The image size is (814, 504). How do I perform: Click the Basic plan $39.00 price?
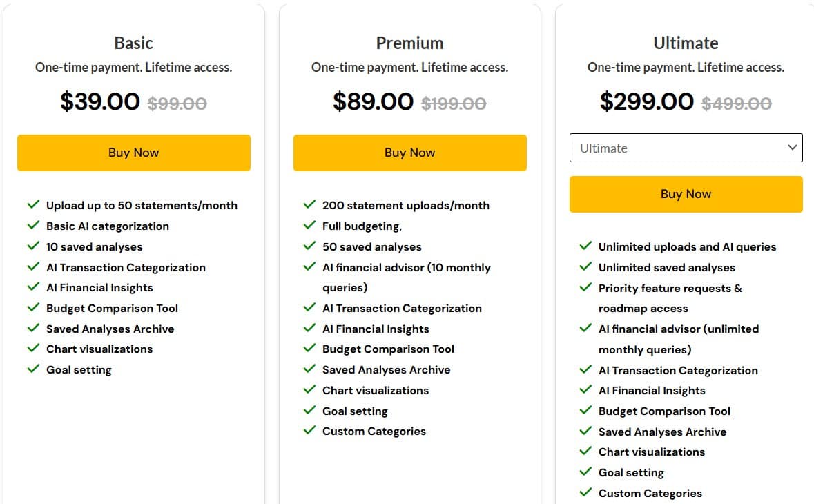click(x=100, y=101)
